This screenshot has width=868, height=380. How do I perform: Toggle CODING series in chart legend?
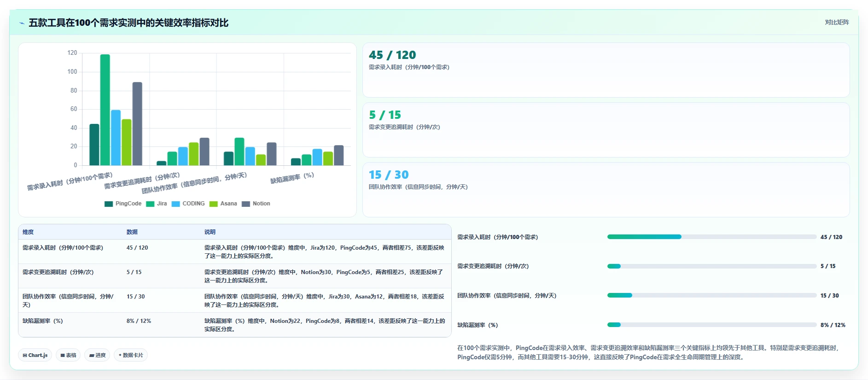188,204
